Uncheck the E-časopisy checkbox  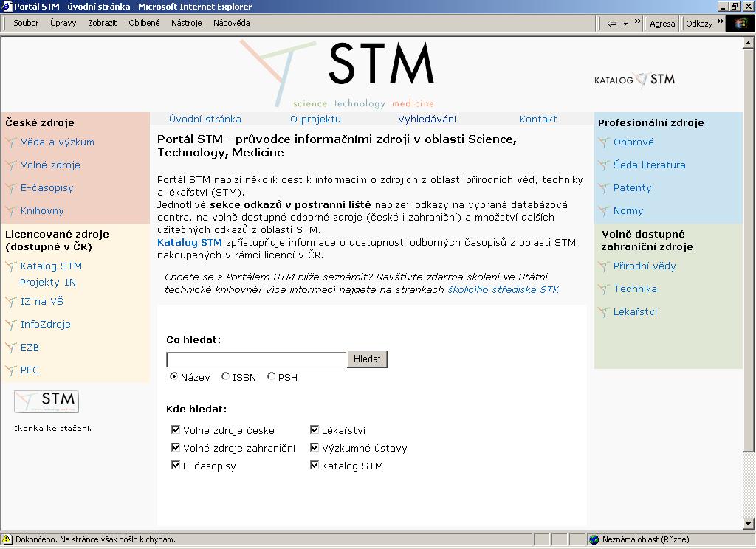point(176,465)
